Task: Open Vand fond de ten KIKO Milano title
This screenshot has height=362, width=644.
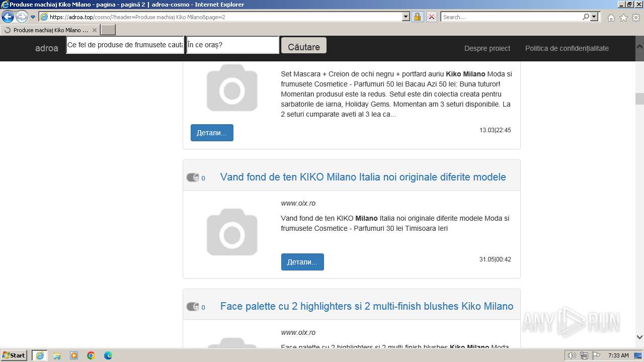Action: [363, 177]
